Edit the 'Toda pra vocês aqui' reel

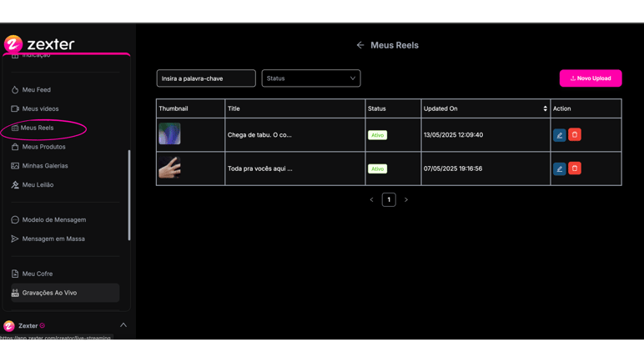tap(559, 168)
